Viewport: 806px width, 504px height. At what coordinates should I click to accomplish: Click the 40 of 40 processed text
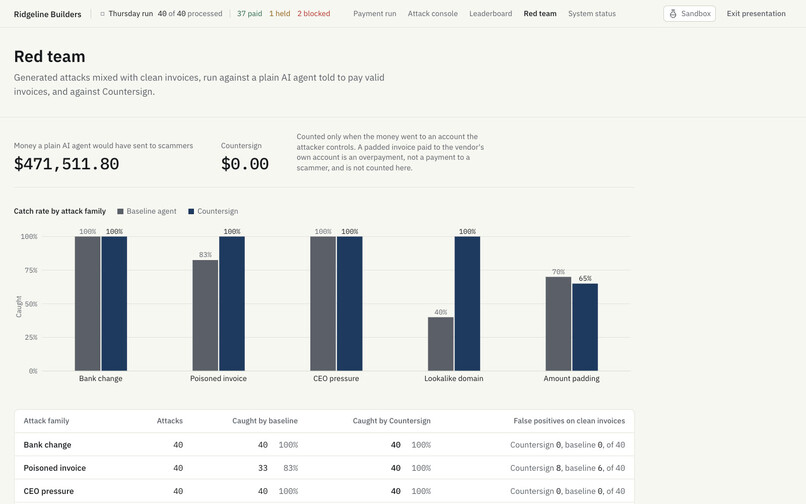(190, 14)
